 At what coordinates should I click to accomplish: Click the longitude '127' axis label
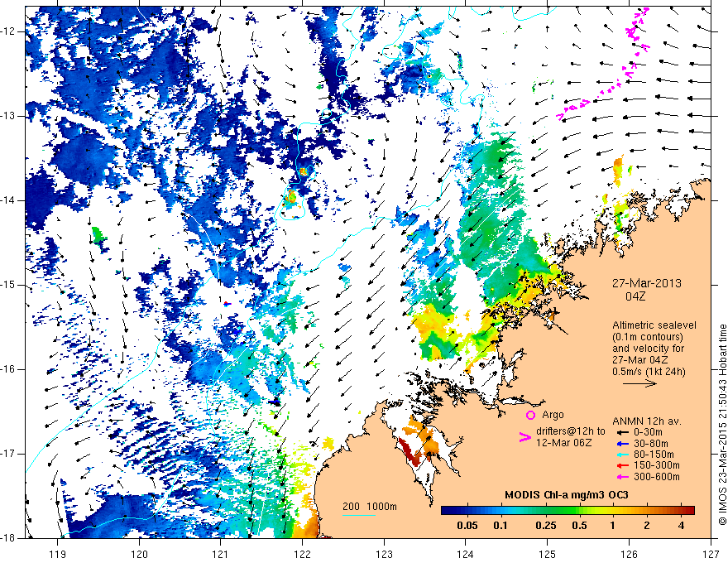711,554
